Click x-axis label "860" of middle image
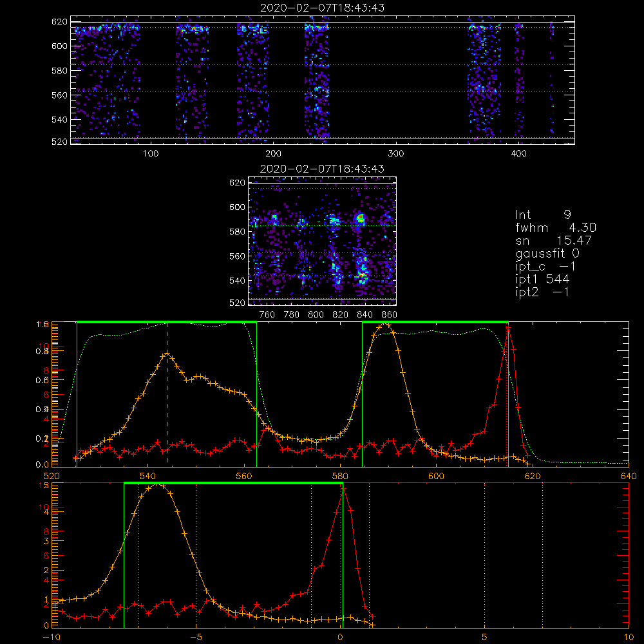This screenshot has width=644, height=644. point(390,315)
